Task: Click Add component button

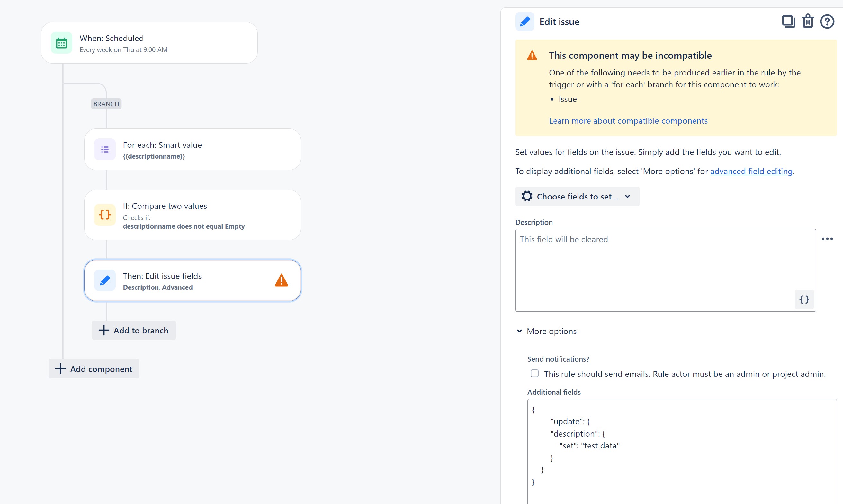Action: (x=94, y=369)
